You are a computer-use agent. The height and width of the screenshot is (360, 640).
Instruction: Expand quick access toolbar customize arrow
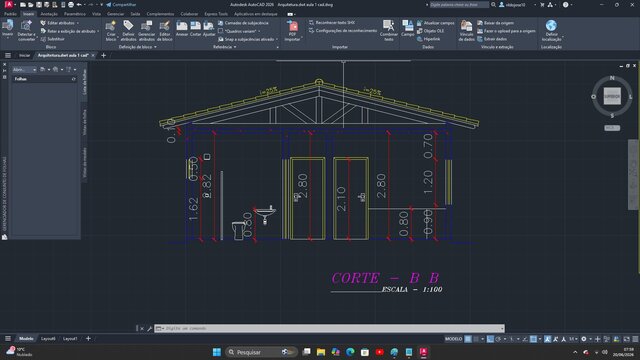[x=102, y=4]
